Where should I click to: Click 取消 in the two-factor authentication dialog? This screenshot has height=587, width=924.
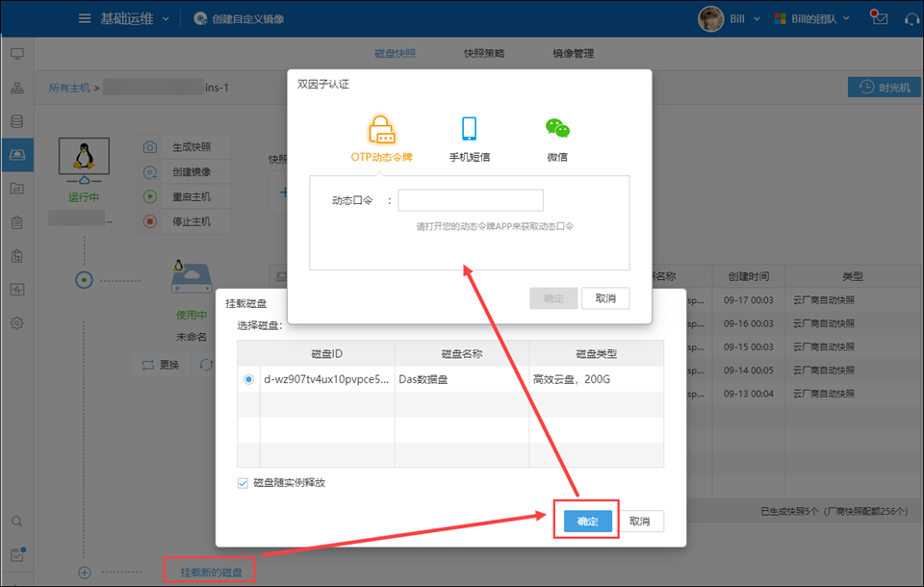605,298
